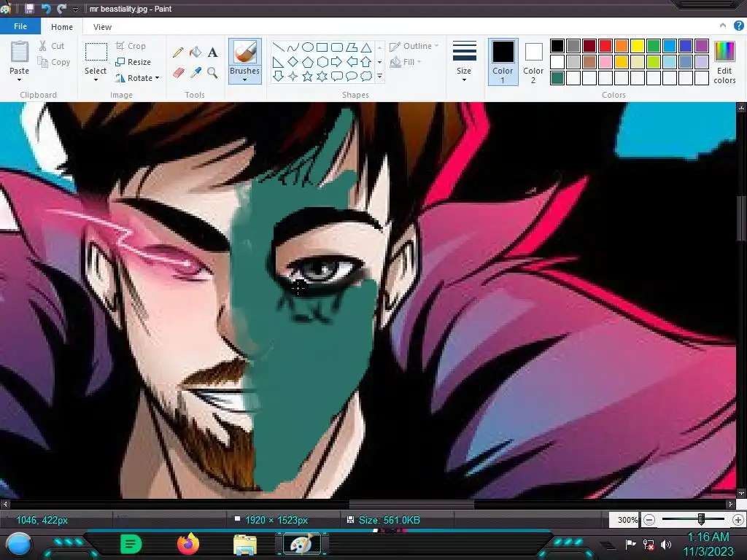This screenshot has height=560, width=747.
Task: Click the Cut button
Action: pyautogui.click(x=52, y=46)
